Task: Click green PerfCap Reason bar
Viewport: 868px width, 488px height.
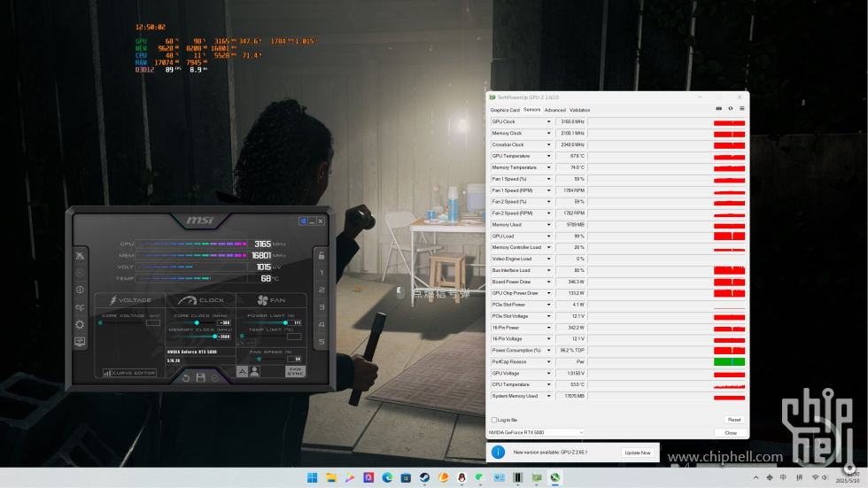Action: [x=729, y=362]
